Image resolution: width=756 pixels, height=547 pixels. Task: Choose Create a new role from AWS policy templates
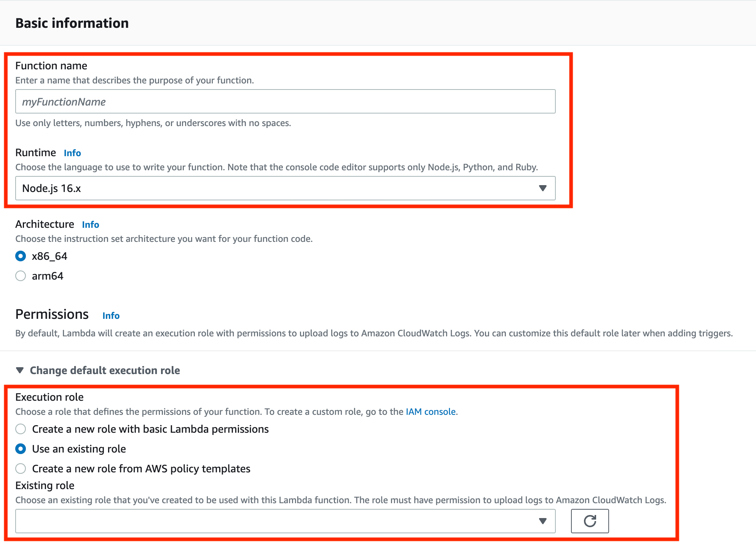[x=21, y=469]
